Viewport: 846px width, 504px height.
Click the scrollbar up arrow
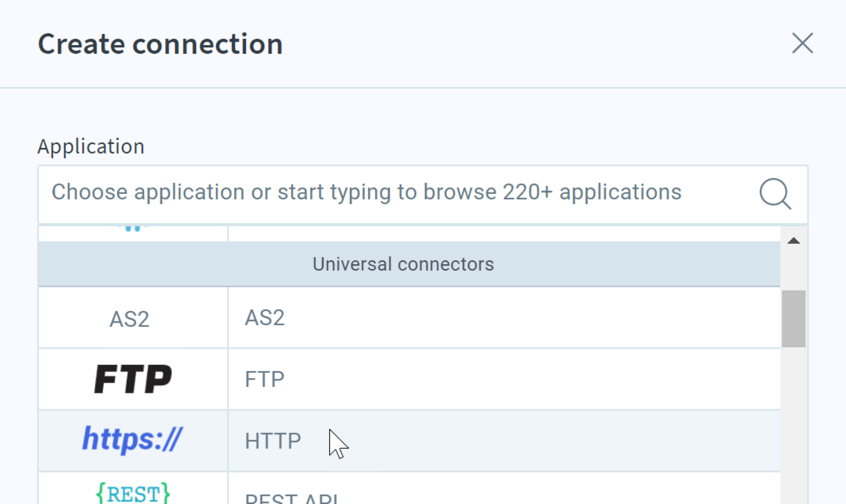[794, 241]
